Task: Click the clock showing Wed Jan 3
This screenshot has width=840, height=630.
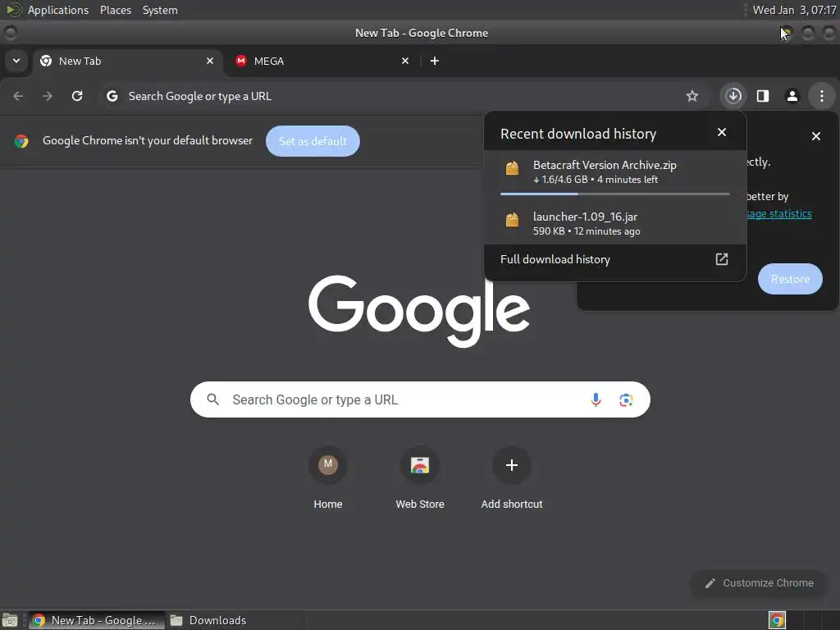Action: (794, 10)
